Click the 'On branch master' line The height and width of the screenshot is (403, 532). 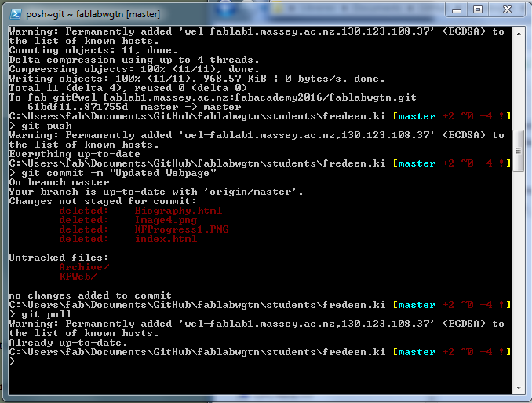coord(59,182)
